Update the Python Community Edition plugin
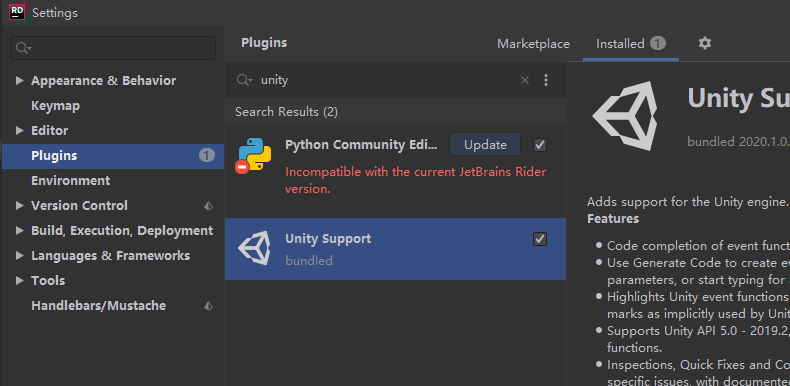 tap(485, 145)
